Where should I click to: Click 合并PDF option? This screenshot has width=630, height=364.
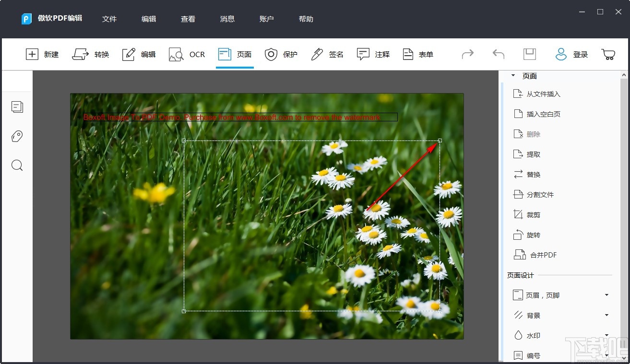[x=535, y=255]
